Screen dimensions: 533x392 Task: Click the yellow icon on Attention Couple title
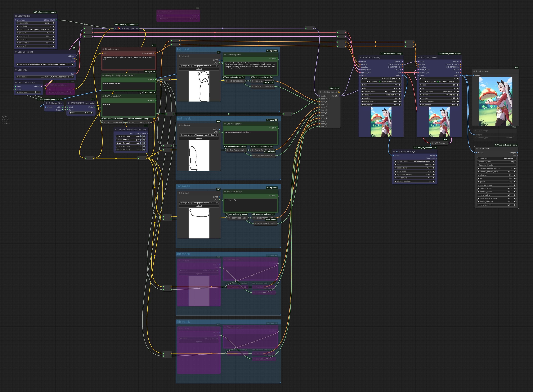point(339,92)
